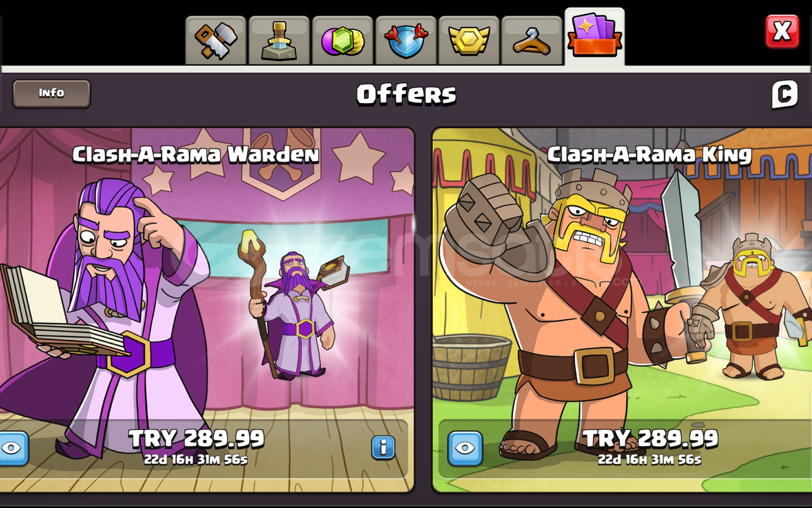Click the Offers heading
The image size is (812, 508).
pyautogui.click(x=406, y=94)
